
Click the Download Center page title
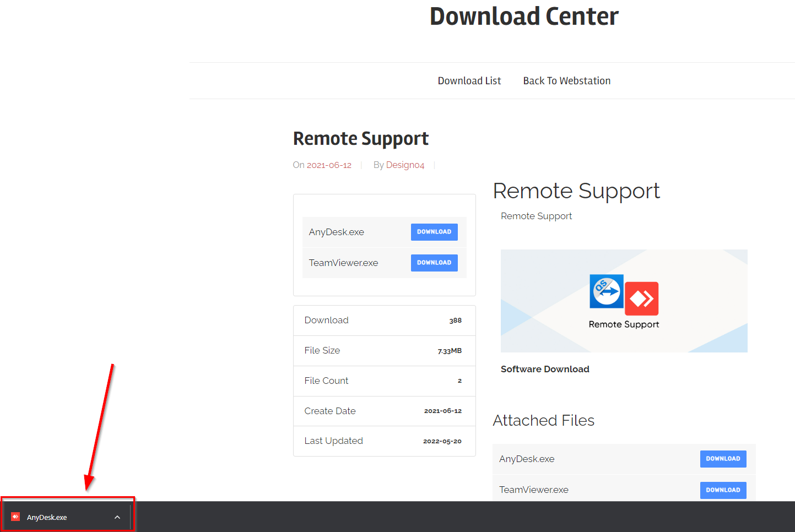click(524, 16)
